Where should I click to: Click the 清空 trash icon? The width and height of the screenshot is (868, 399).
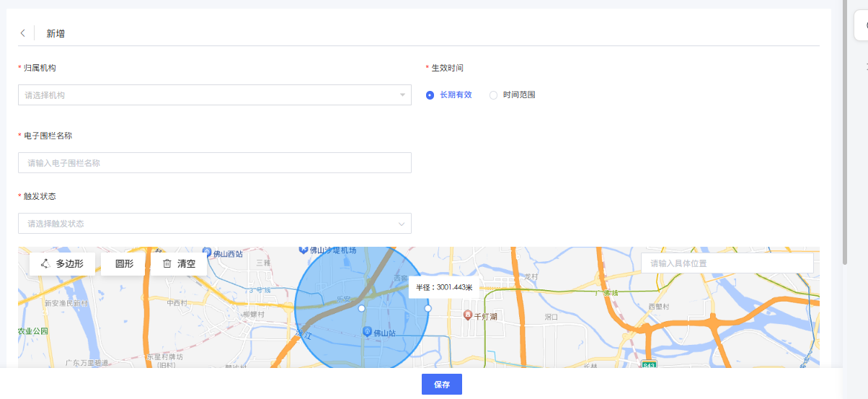pos(167,264)
